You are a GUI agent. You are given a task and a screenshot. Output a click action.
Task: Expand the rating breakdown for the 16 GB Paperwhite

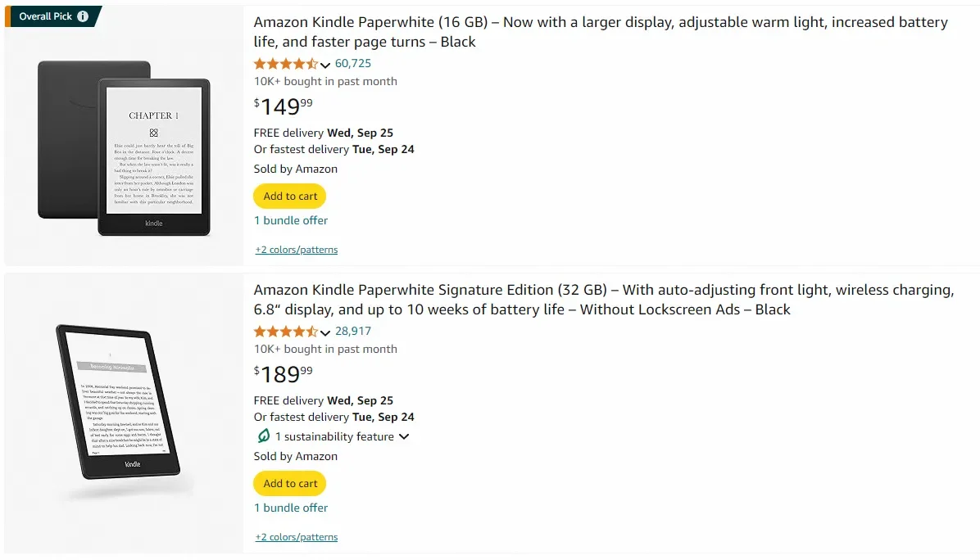pos(324,65)
